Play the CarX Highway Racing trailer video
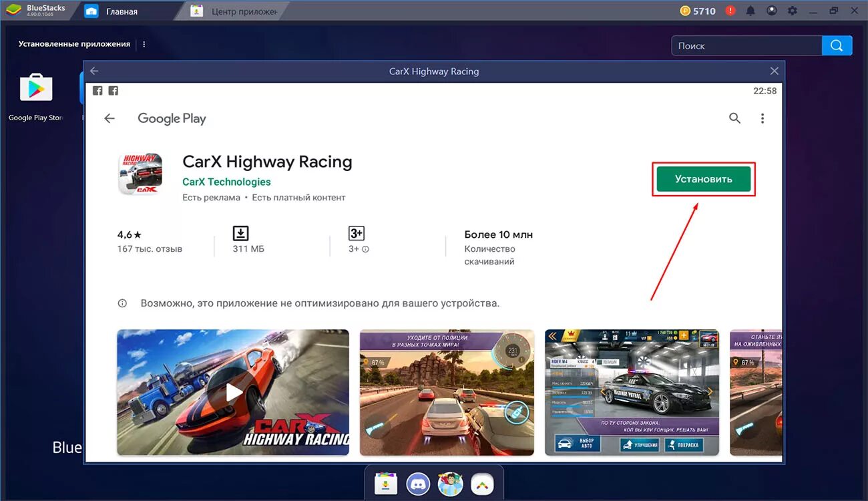The height and width of the screenshot is (501, 868). coord(233,392)
